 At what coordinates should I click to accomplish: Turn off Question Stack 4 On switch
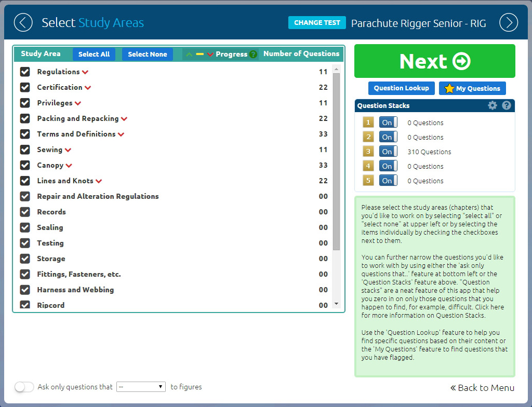(388, 166)
